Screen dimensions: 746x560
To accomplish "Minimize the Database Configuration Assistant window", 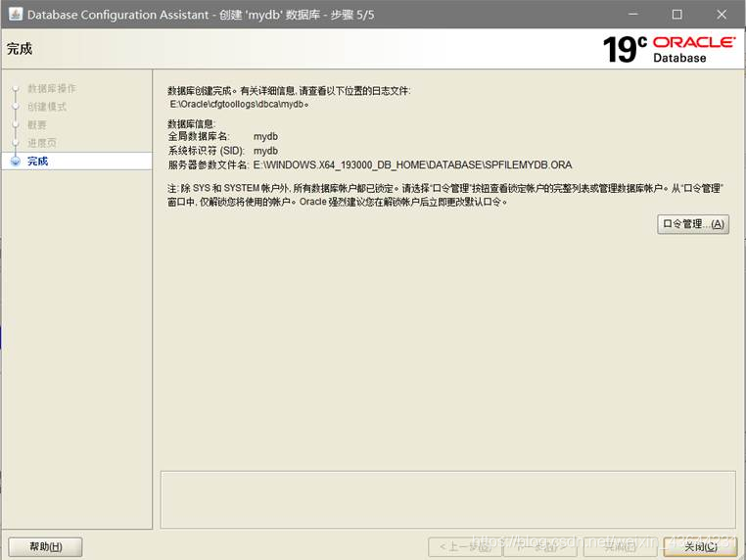I will coord(633,15).
